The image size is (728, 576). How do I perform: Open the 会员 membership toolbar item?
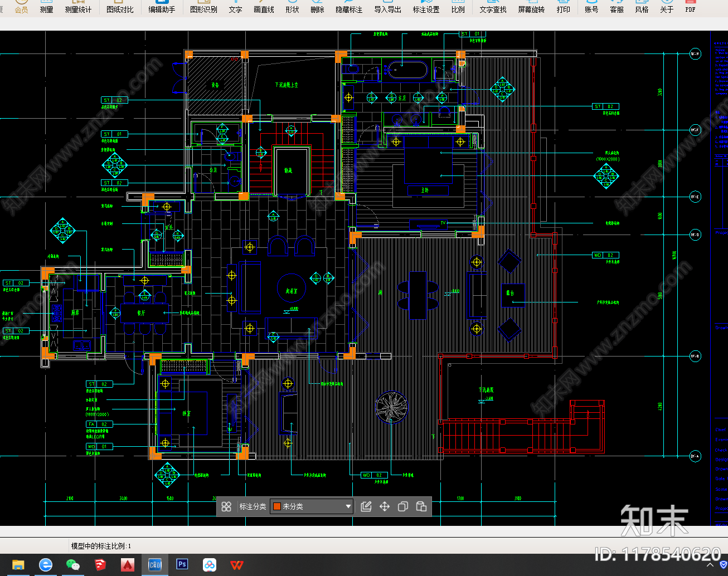[x=21, y=7]
